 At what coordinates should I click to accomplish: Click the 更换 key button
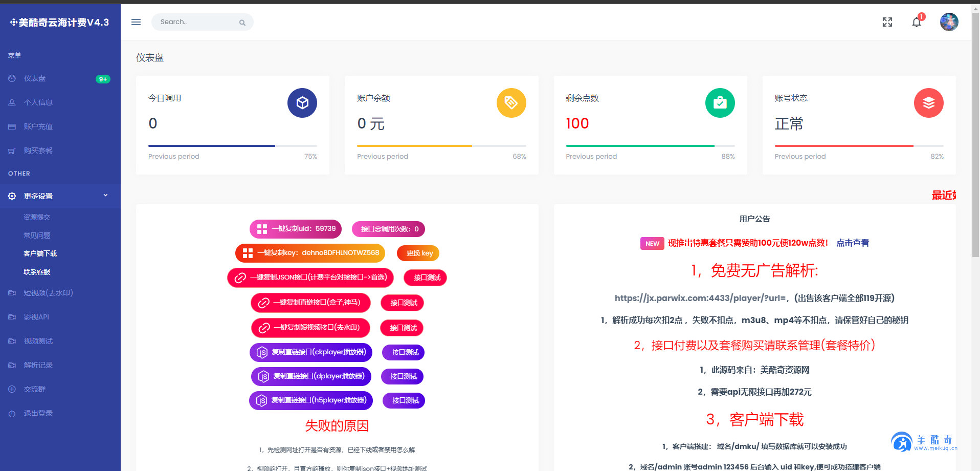coord(418,253)
